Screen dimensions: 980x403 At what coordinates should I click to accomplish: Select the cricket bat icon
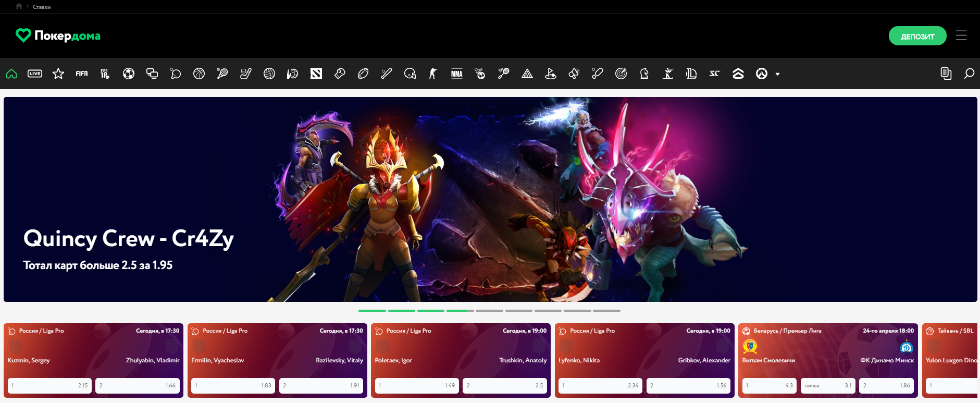598,74
